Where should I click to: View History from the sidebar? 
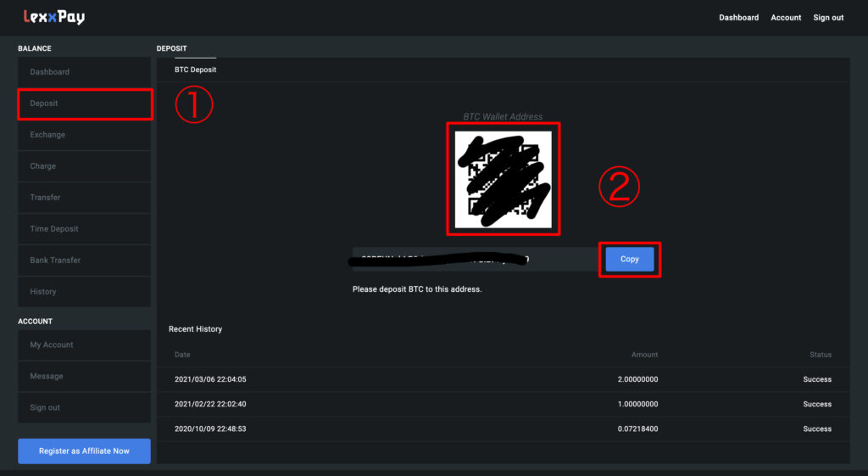84,292
